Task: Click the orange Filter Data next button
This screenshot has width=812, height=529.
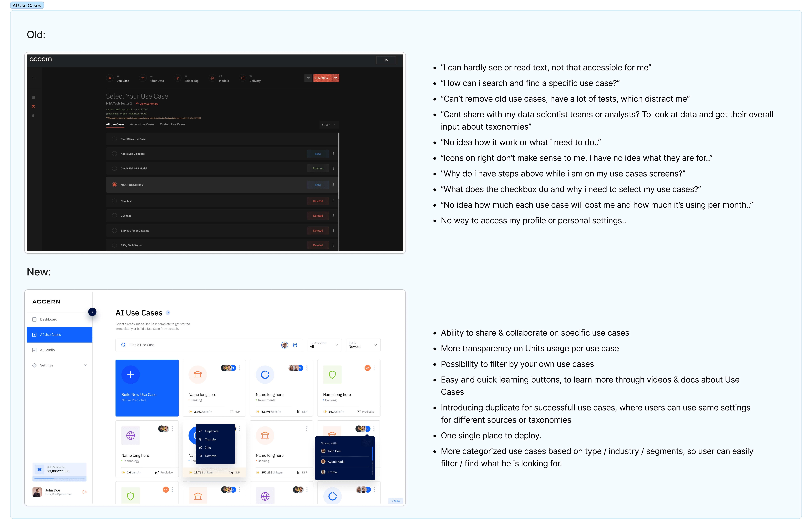Action: click(x=327, y=78)
